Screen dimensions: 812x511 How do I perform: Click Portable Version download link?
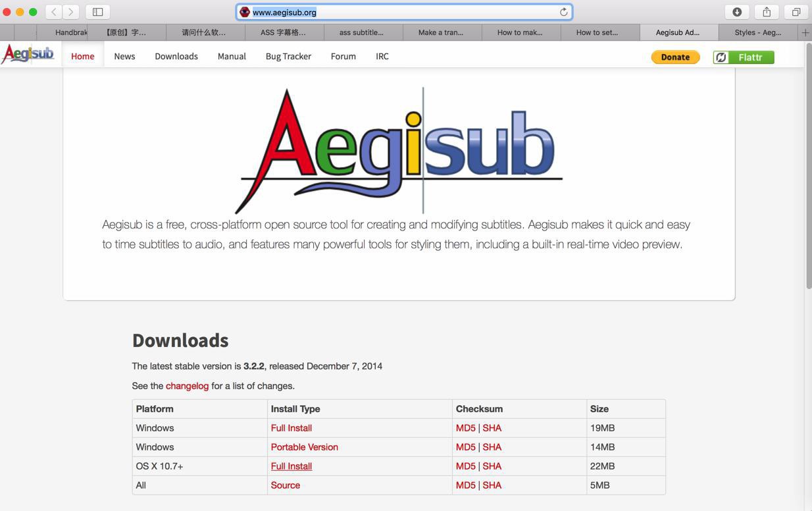[x=305, y=447]
